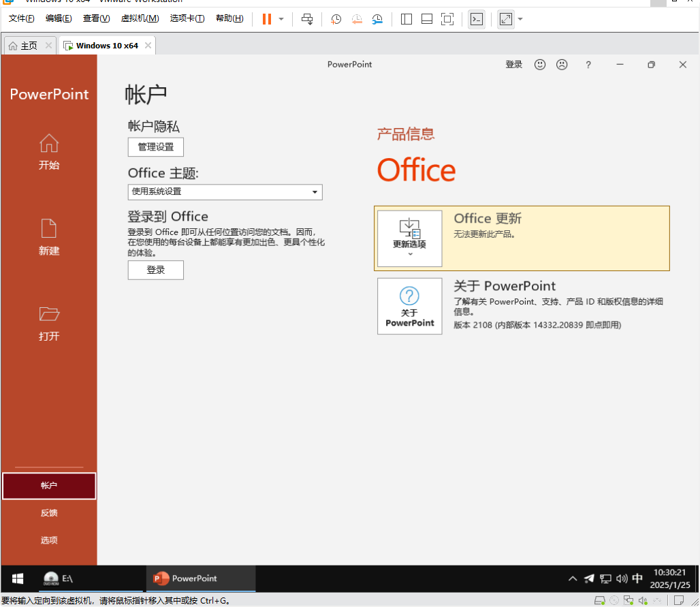Expand the suspend button dropdown arrow
700x607 pixels.
click(281, 19)
